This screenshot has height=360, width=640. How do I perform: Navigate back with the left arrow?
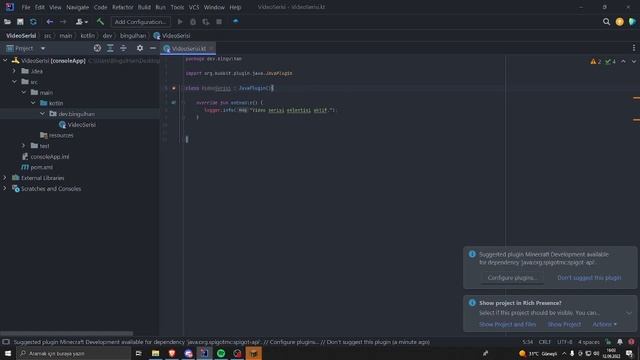(x=49, y=22)
